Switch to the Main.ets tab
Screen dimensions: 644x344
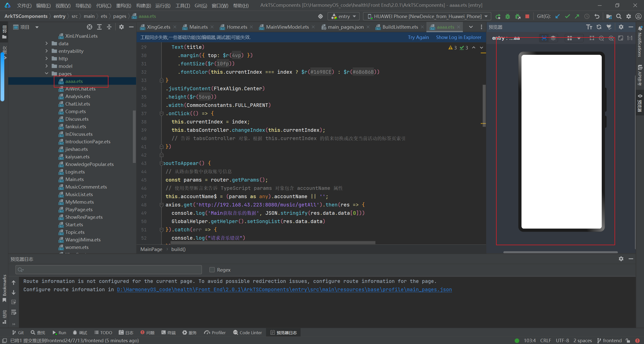tap(198, 27)
